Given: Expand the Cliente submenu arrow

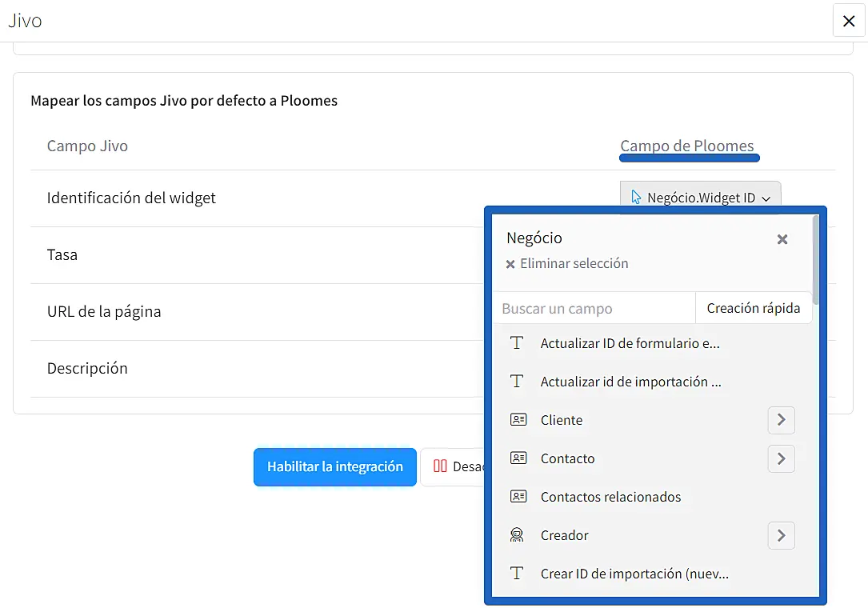Looking at the screenshot, I should [781, 420].
